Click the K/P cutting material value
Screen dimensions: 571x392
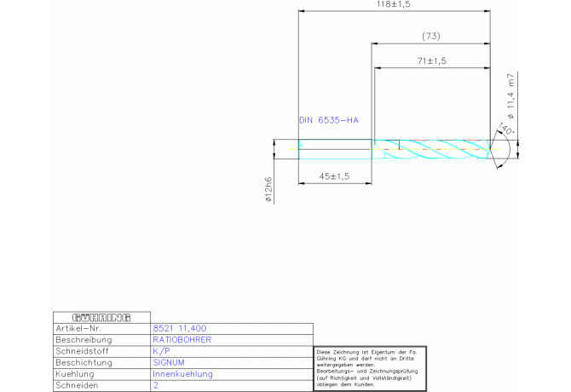[x=160, y=351]
